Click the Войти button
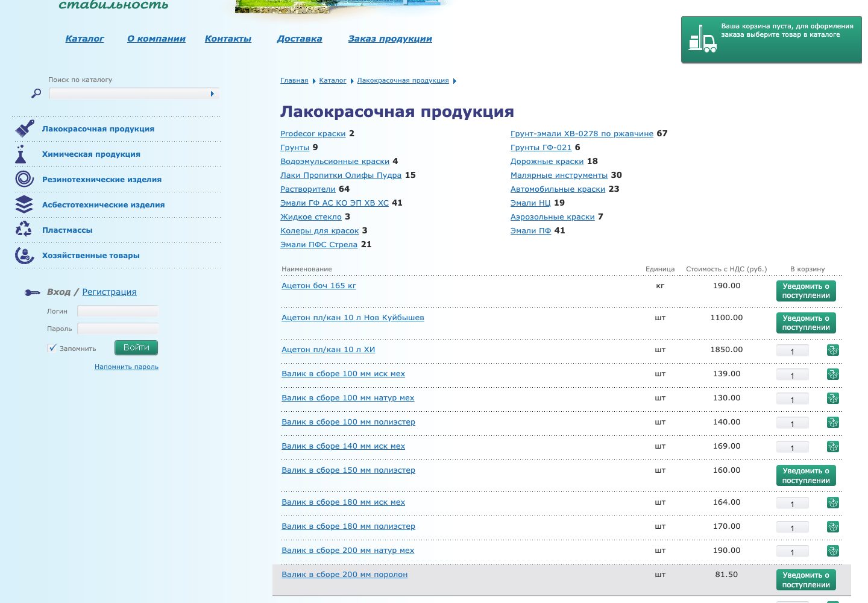The width and height of the screenshot is (868, 603). [136, 347]
